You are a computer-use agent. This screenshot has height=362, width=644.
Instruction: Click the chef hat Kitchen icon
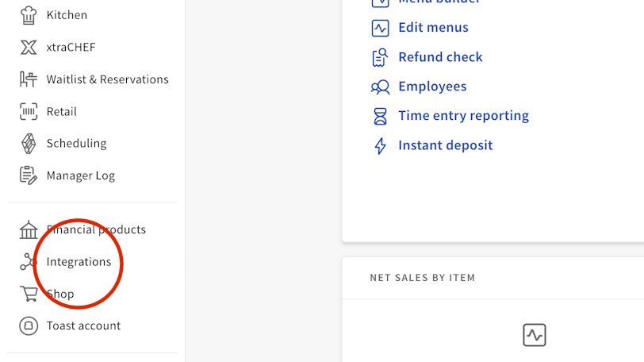click(29, 15)
